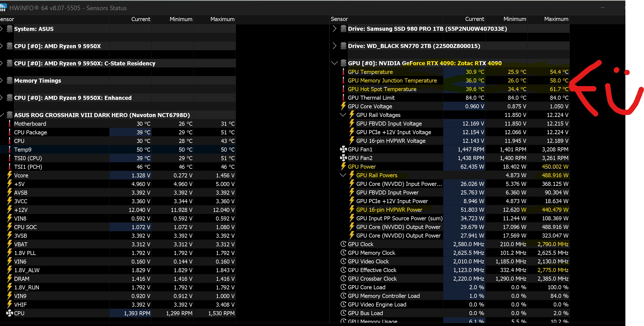
Task: Click thermometer icon beside GPU Temperature
Action: (x=344, y=72)
